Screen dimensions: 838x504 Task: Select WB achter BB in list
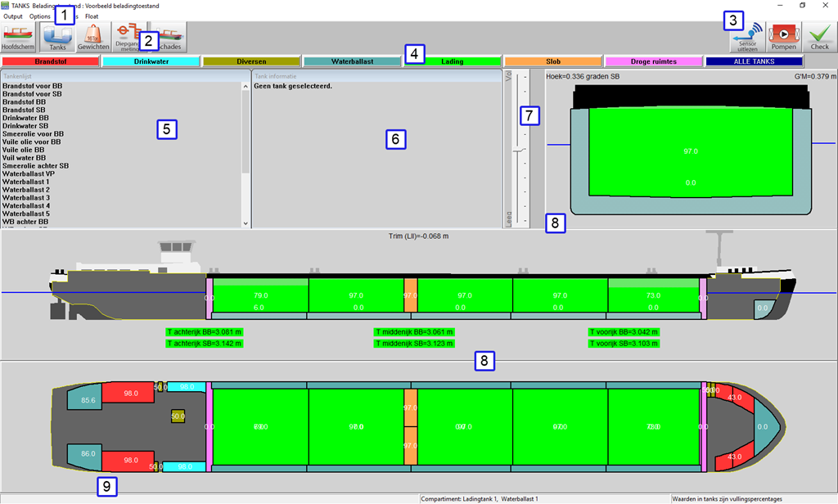[x=25, y=222]
